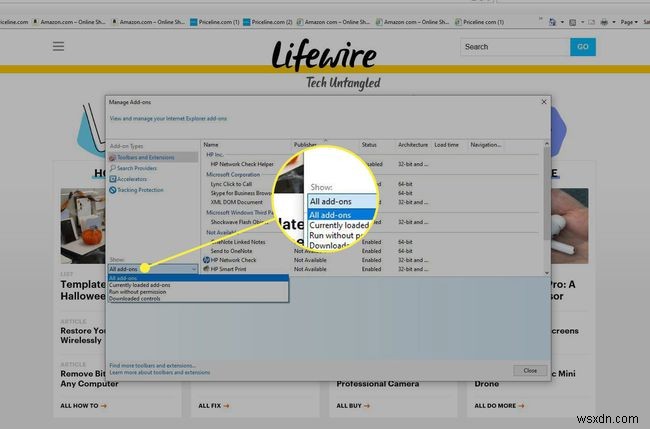Click the HP Network Check icon
Screen dimensions: 650x429
point(206,260)
